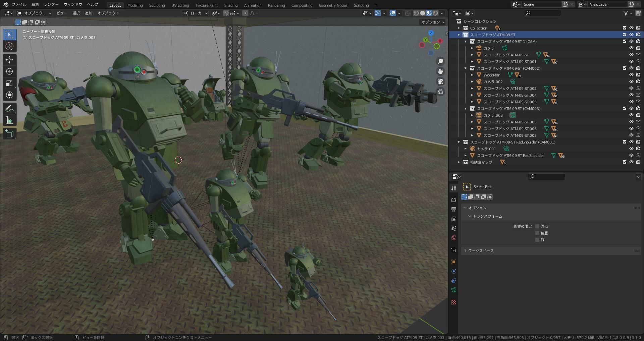
Task: Open the Object properties tab icon
Action: pyautogui.click(x=454, y=262)
